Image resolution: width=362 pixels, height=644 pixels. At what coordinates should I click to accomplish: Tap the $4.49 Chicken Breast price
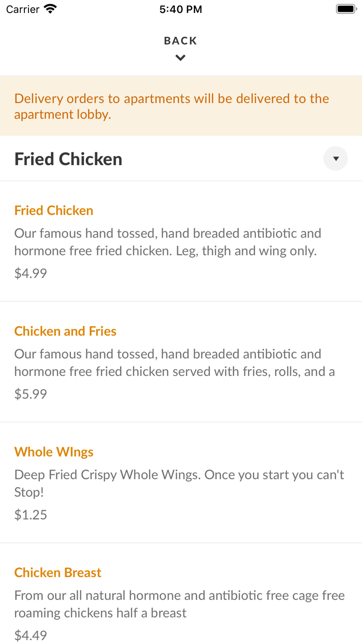tap(31, 635)
